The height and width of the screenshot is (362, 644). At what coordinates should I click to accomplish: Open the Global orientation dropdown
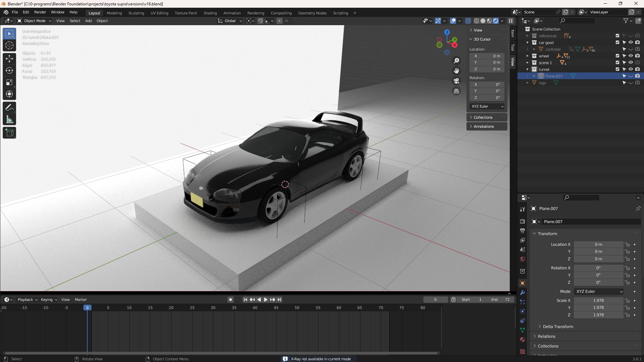point(230,21)
